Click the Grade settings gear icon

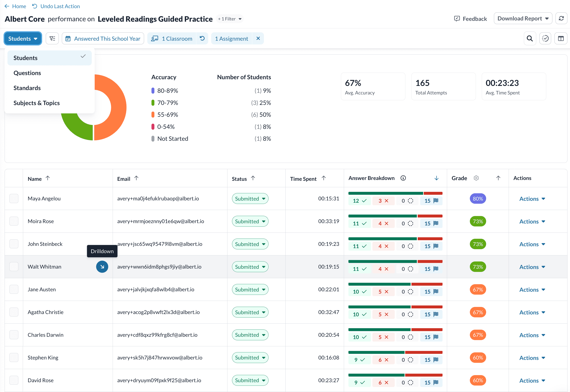click(476, 178)
